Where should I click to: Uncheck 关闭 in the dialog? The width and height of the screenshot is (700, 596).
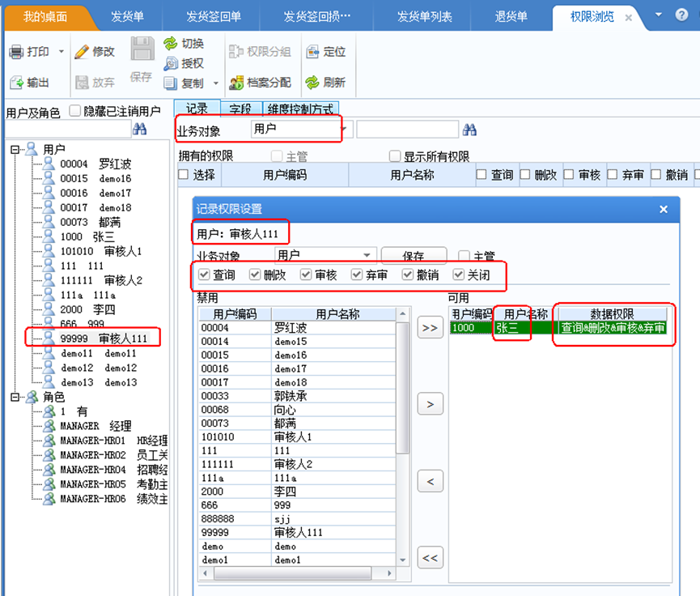point(459,275)
